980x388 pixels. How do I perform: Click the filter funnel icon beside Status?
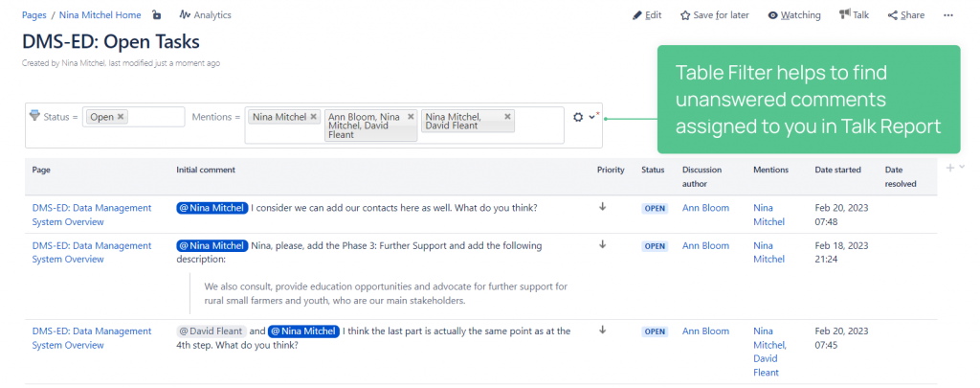point(35,116)
